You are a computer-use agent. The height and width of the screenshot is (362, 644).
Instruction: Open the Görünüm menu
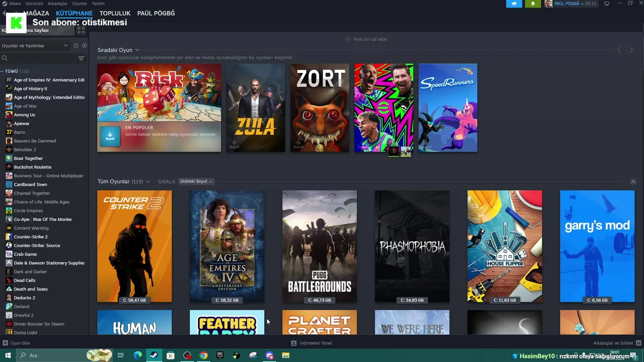click(34, 4)
